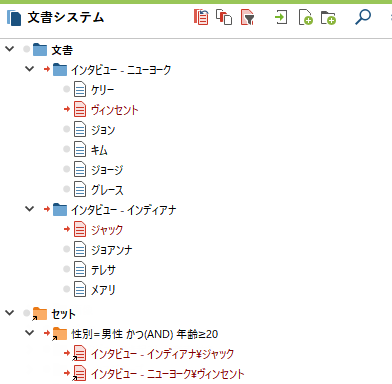Click the インタビュー - インディアナ¥ジャック set document icon

pos(79,354)
